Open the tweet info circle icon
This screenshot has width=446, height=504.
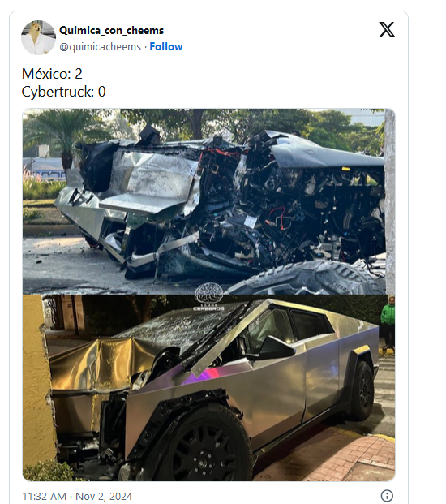(387, 496)
